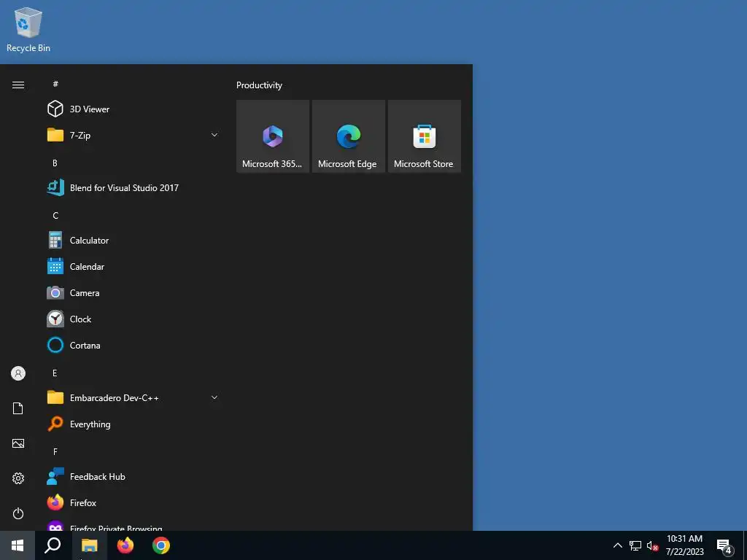This screenshot has height=560, width=747.
Task: Click the network tray icon
Action: [x=635, y=545]
